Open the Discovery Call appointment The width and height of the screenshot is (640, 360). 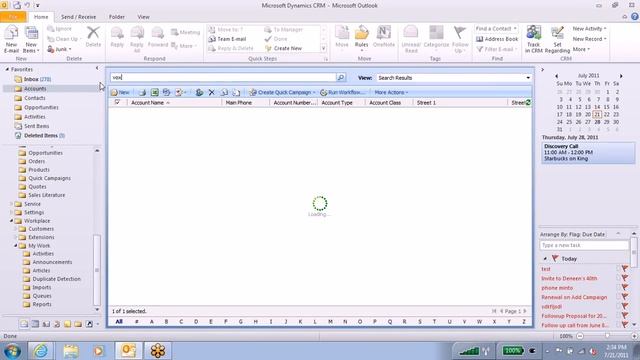click(x=588, y=152)
